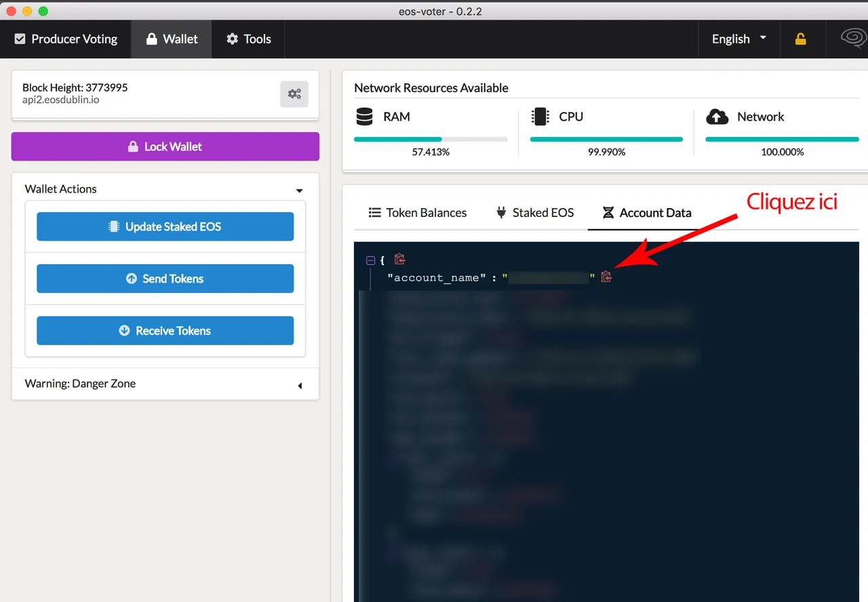This screenshot has width=868, height=602.
Task: Open connection settings gears button
Action: click(x=294, y=94)
